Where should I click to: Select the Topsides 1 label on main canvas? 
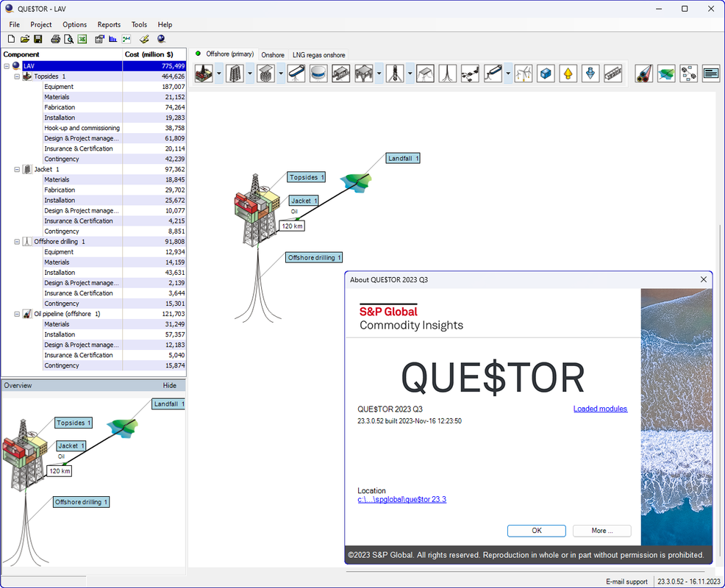307,178
